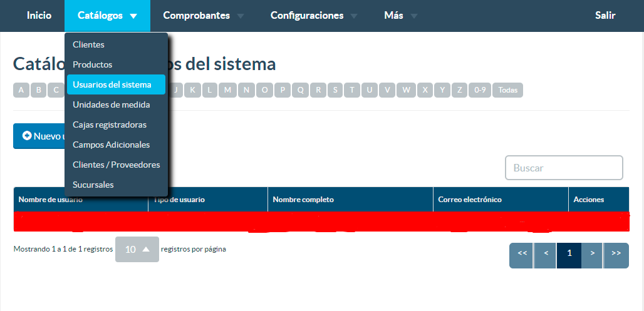Go to next page with > arrow
Image resolution: width=644 pixels, height=311 pixels.
(x=592, y=253)
